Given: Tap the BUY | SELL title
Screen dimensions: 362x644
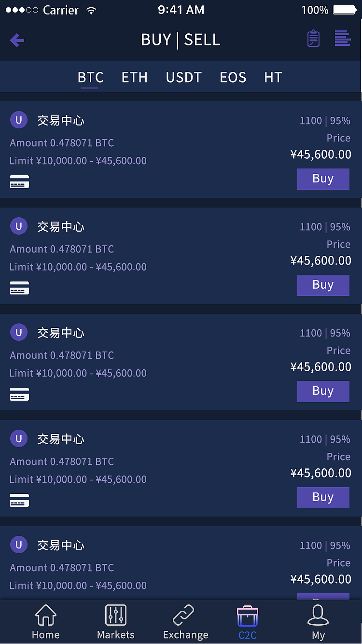Looking at the screenshot, I should point(181,40).
